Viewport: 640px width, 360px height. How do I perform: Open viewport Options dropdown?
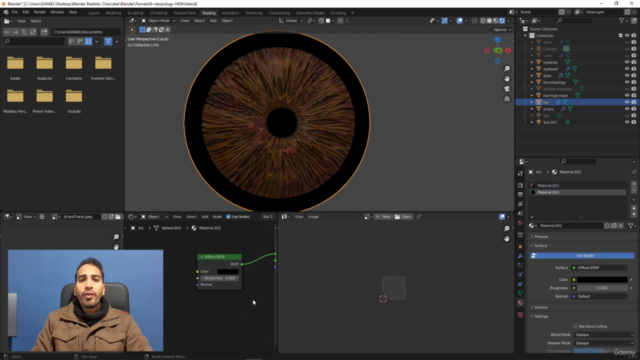502,30
